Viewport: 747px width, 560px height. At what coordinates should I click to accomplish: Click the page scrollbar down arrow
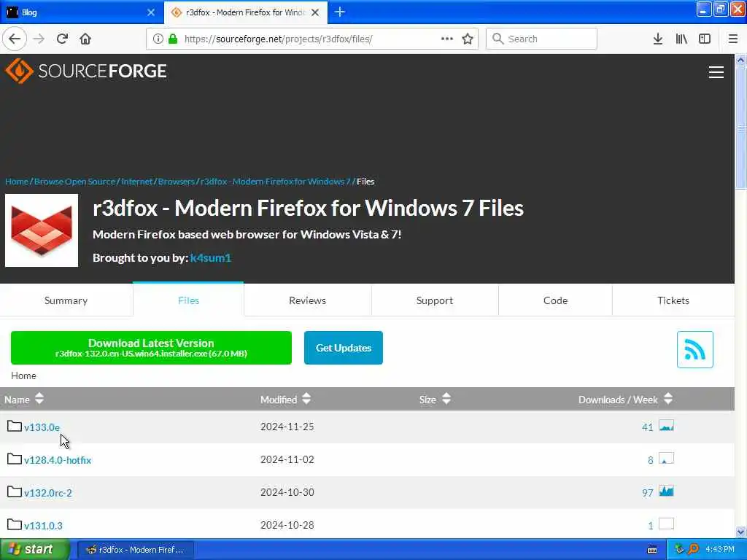pyautogui.click(x=740, y=532)
